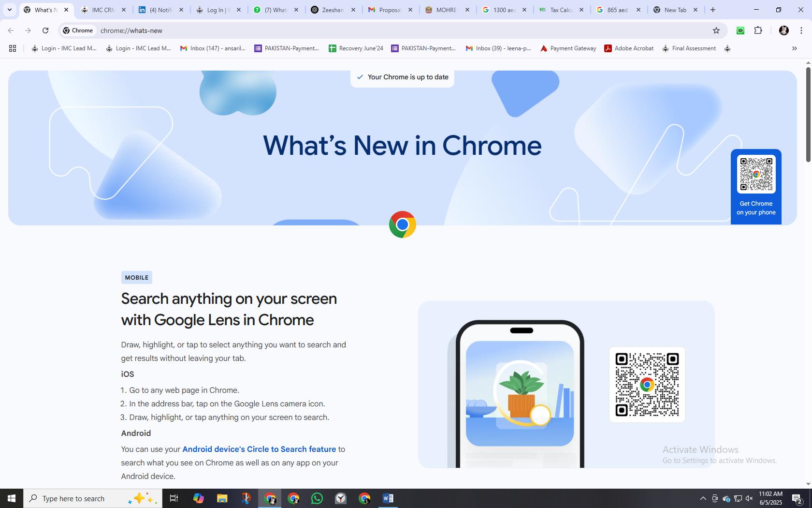Click the browser forward arrow
The image size is (812, 508).
tap(28, 30)
